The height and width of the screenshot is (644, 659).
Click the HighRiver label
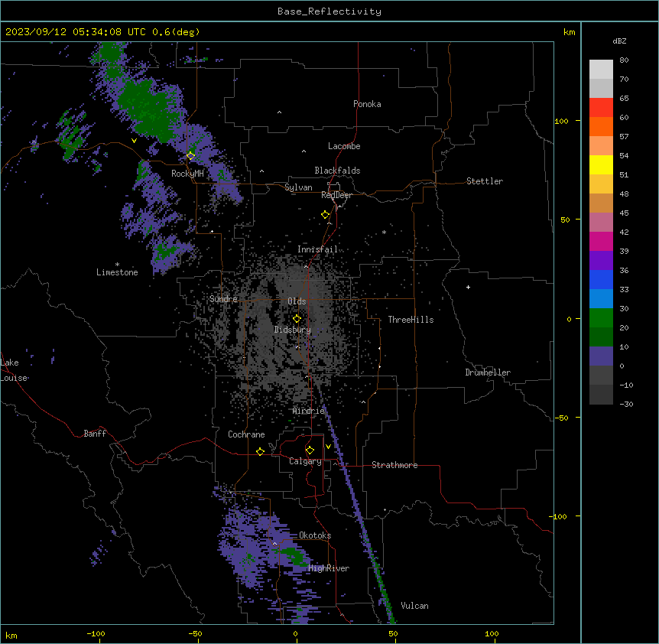tap(329, 568)
